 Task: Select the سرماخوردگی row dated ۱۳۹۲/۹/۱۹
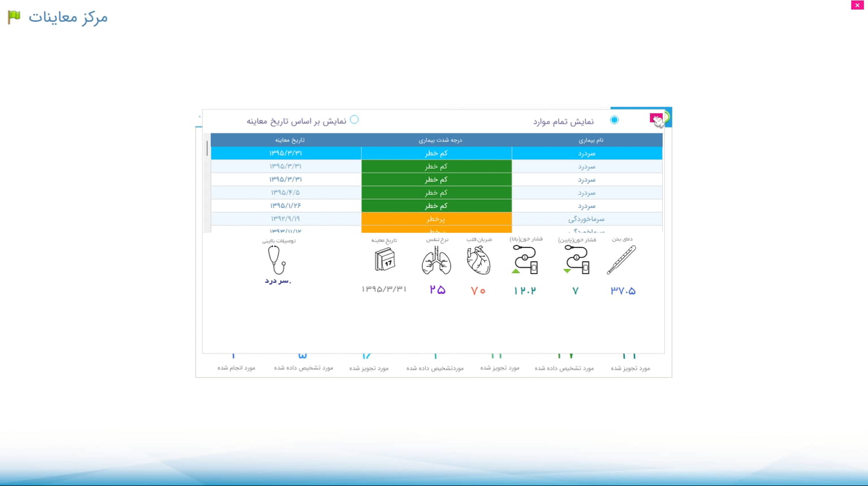pyautogui.click(x=587, y=219)
